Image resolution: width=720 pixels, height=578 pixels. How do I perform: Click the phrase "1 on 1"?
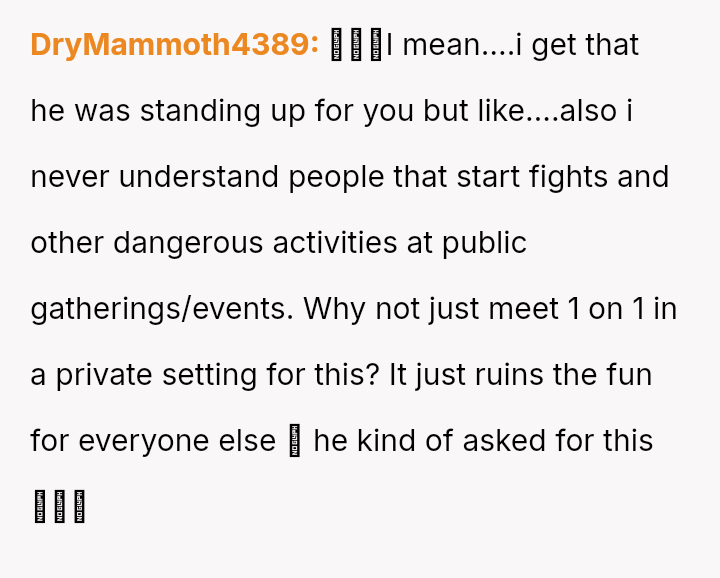606,309
